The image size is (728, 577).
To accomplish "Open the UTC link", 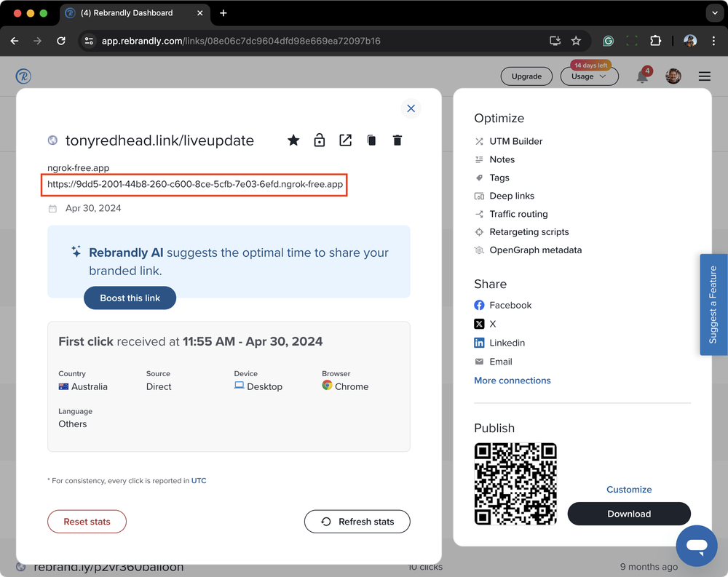I will [199, 480].
